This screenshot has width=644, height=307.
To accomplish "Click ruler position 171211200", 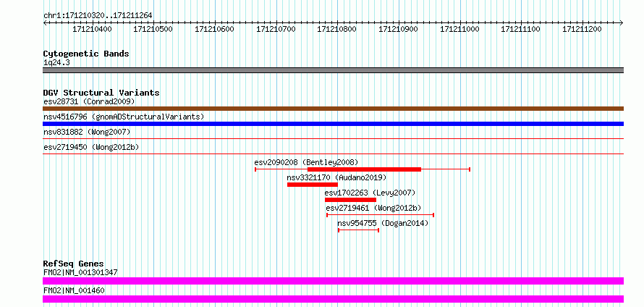I will (582, 29).
